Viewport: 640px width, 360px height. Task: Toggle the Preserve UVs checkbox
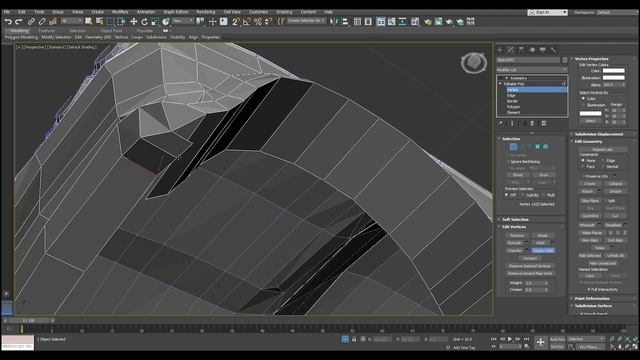click(584, 176)
